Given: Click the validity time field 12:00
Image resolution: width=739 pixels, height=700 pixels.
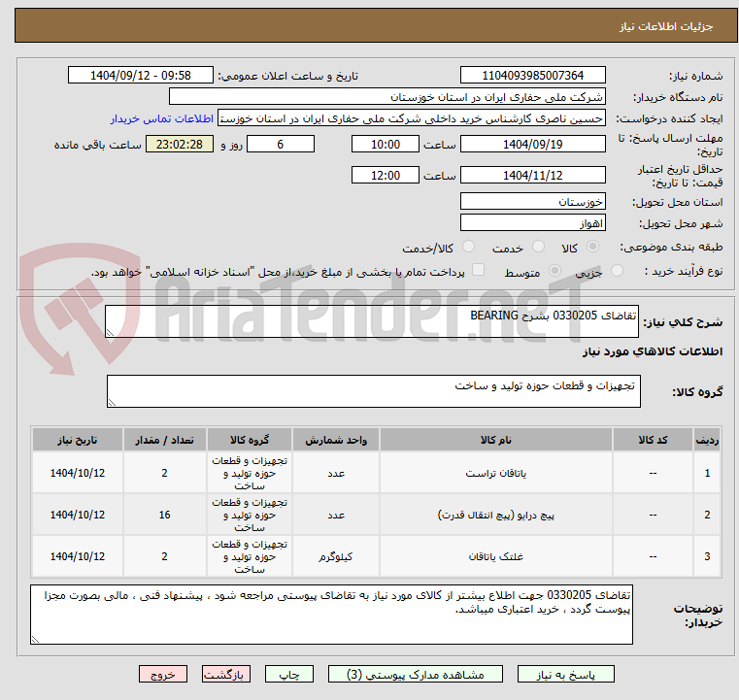Looking at the screenshot, I should [386, 175].
